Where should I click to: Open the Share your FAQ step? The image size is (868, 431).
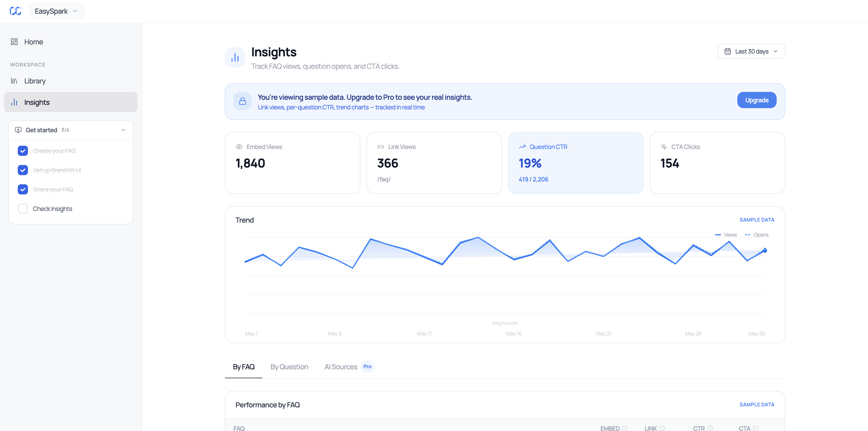point(53,189)
